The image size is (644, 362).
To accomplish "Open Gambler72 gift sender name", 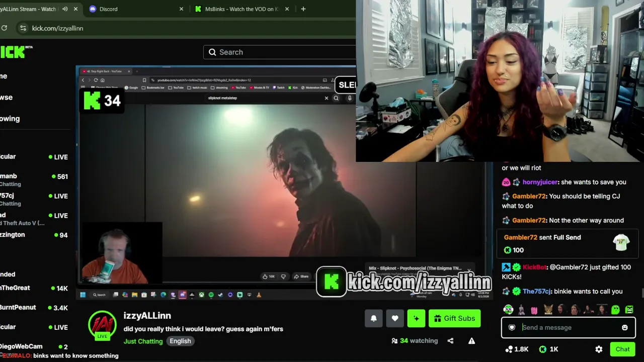I will (x=521, y=238).
